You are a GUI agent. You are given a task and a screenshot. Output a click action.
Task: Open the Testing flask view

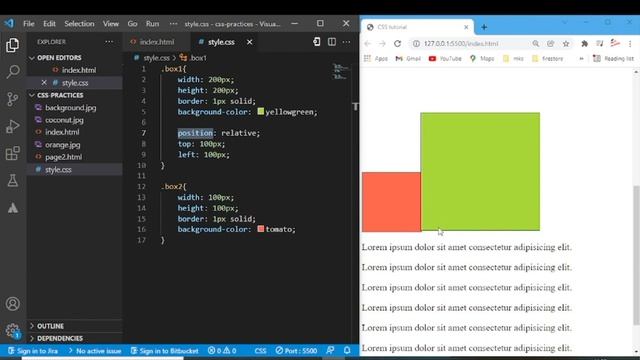[x=12, y=180]
